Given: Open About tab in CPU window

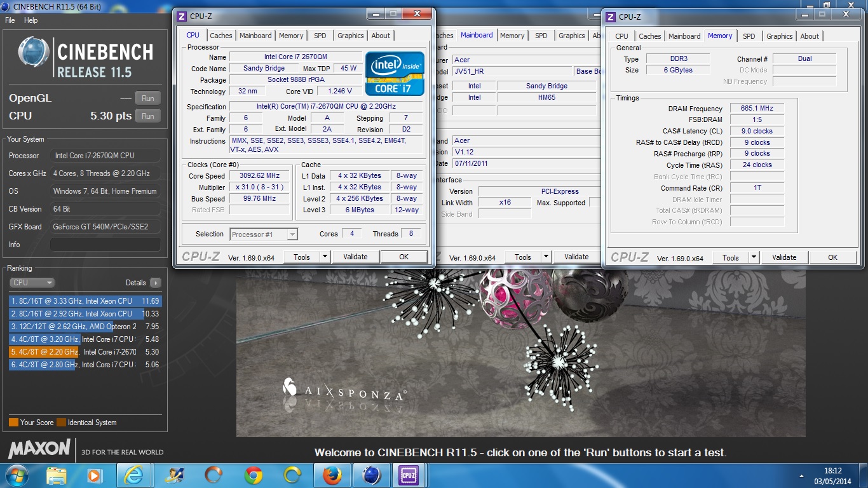Looking at the screenshot, I should [381, 36].
